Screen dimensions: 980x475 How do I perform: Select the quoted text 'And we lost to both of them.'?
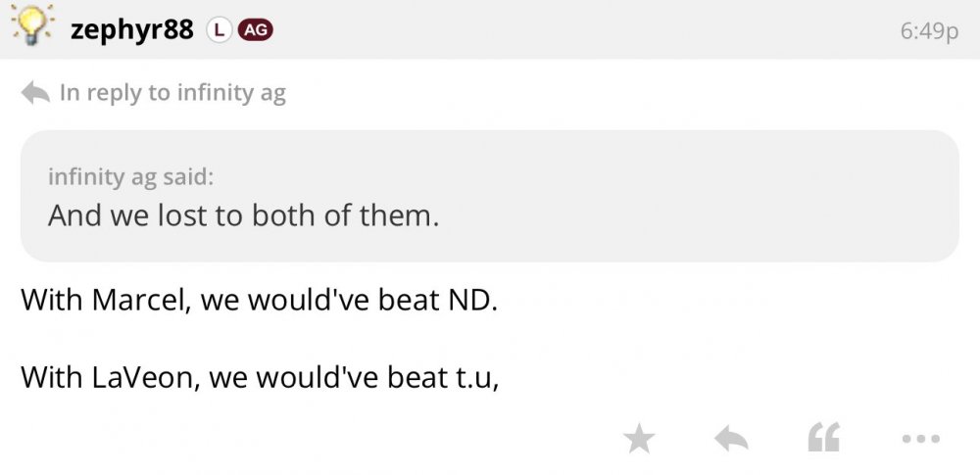tap(243, 215)
